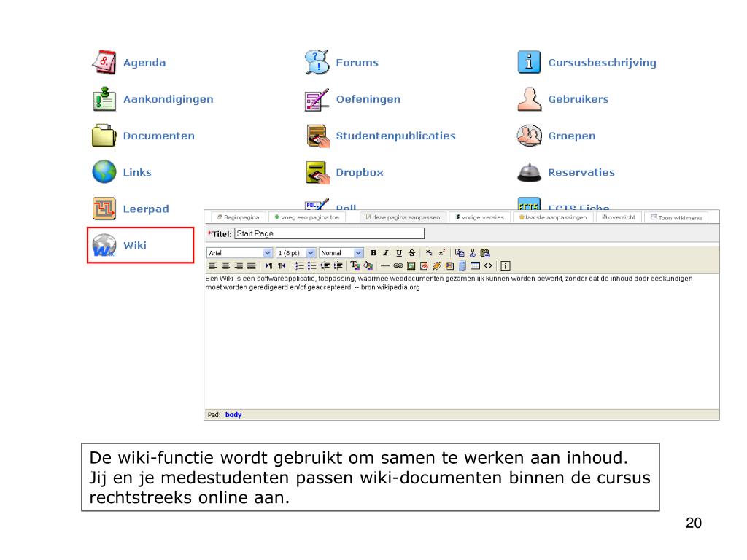Set right-to-left text direction
The image size is (747, 560).
coord(282,265)
